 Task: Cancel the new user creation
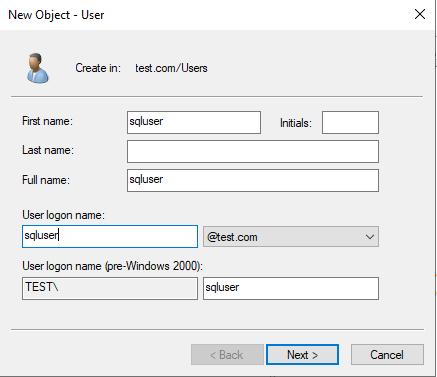coord(387,355)
